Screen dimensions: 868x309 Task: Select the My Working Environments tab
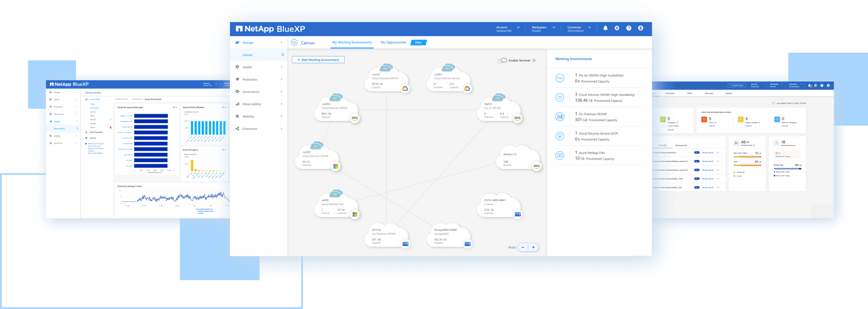[x=352, y=43]
